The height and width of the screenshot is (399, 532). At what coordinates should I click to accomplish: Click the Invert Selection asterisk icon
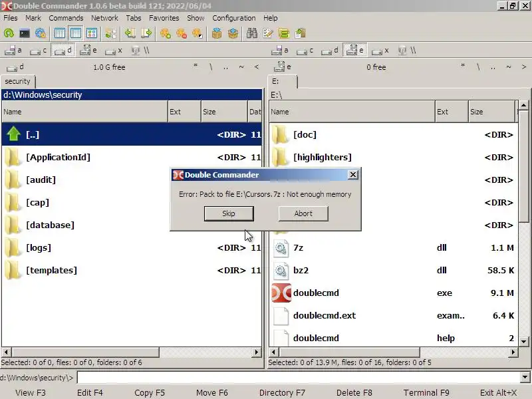click(x=197, y=33)
